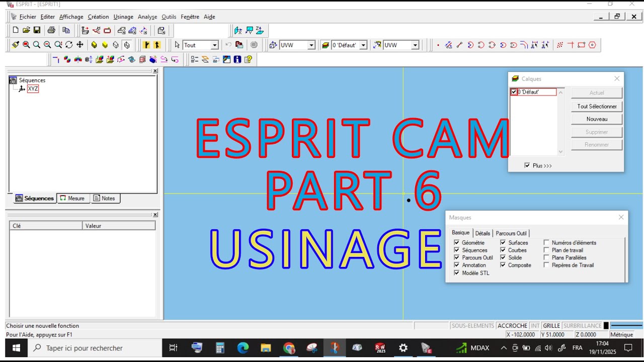Switch to the Mesure tab

(x=73, y=198)
